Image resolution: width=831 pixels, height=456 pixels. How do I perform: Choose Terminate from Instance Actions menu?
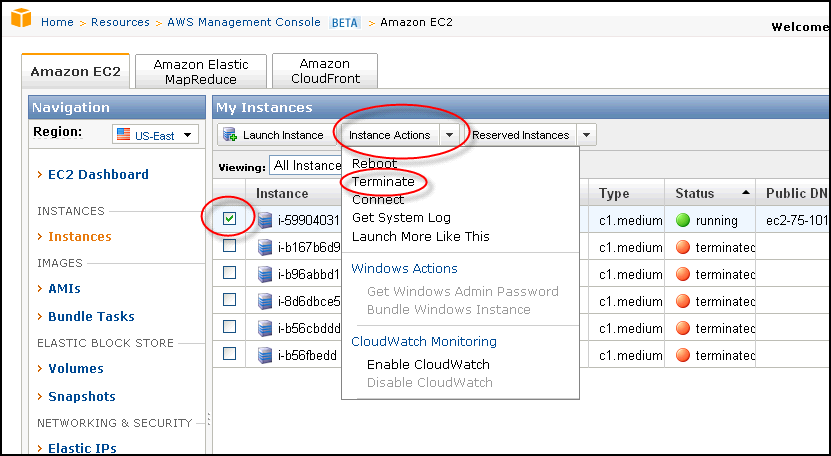383,182
